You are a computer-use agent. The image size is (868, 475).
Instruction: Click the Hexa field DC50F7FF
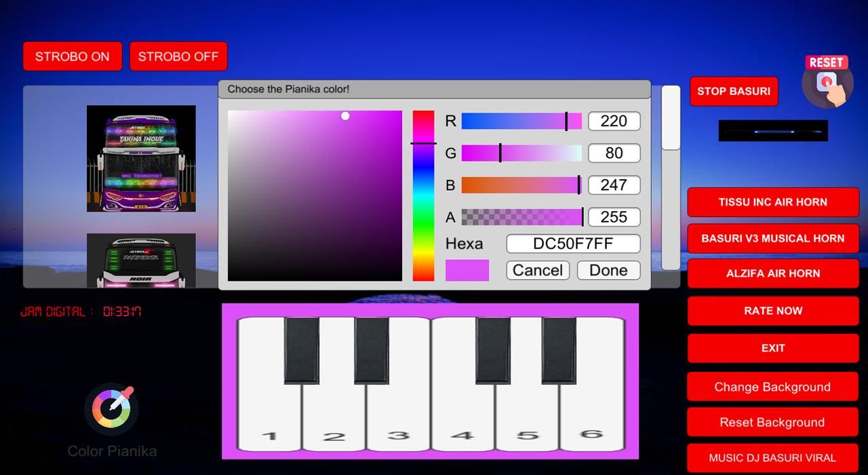point(573,244)
